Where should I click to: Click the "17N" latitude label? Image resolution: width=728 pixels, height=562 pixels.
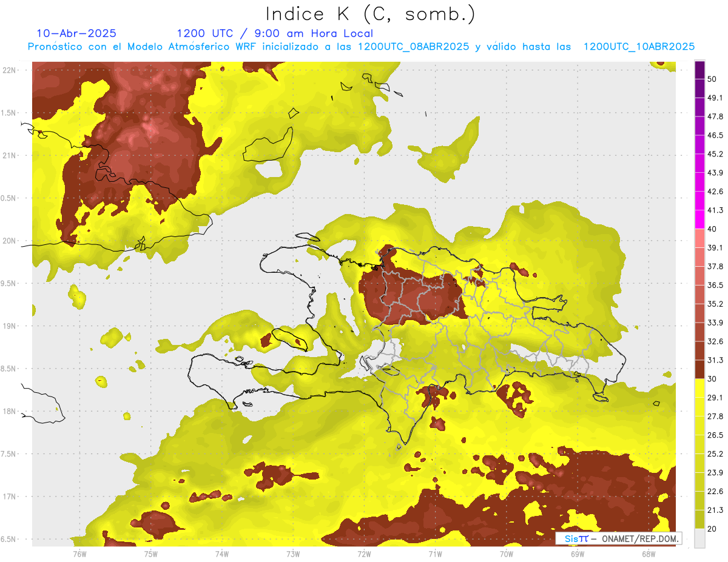click(x=10, y=497)
